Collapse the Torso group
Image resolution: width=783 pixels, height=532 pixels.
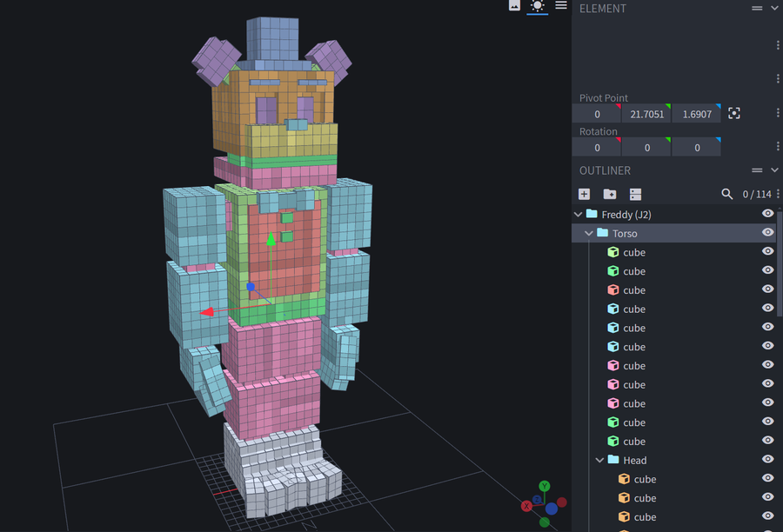pyautogui.click(x=589, y=233)
